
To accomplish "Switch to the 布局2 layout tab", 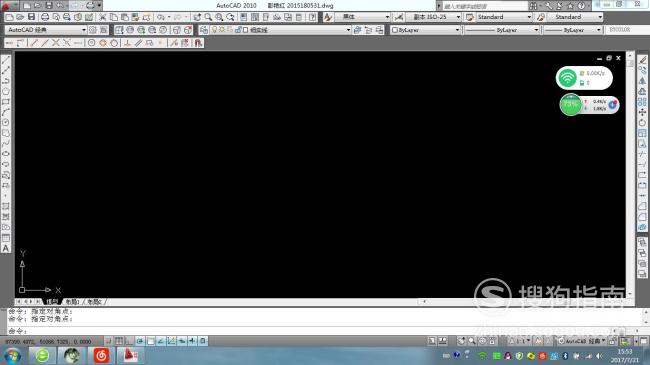I will (x=94, y=302).
